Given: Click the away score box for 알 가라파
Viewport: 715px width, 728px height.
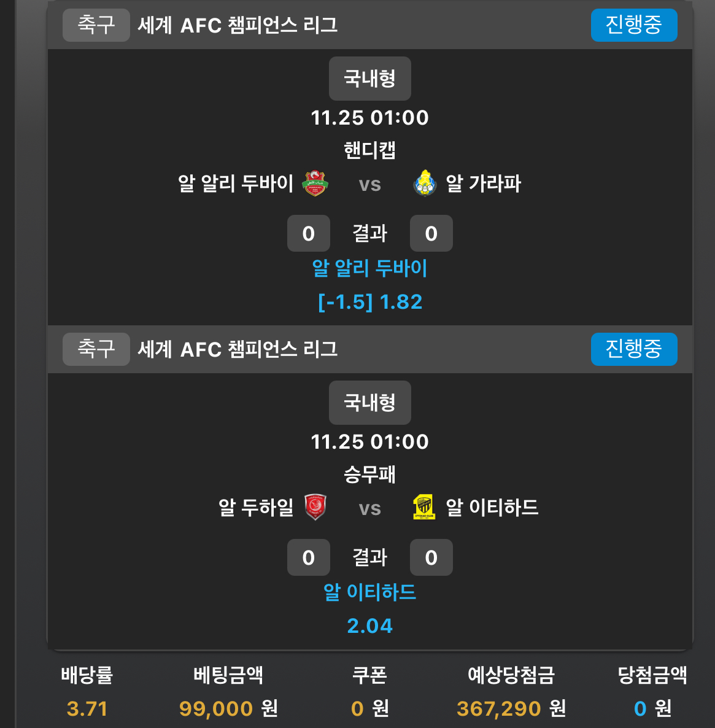Looking at the screenshot, I should pyautogui.click(x=431, y=233).
